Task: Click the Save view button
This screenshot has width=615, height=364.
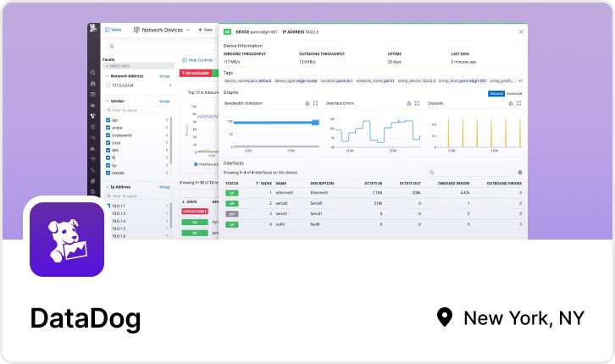Action: tap(205, 30)
